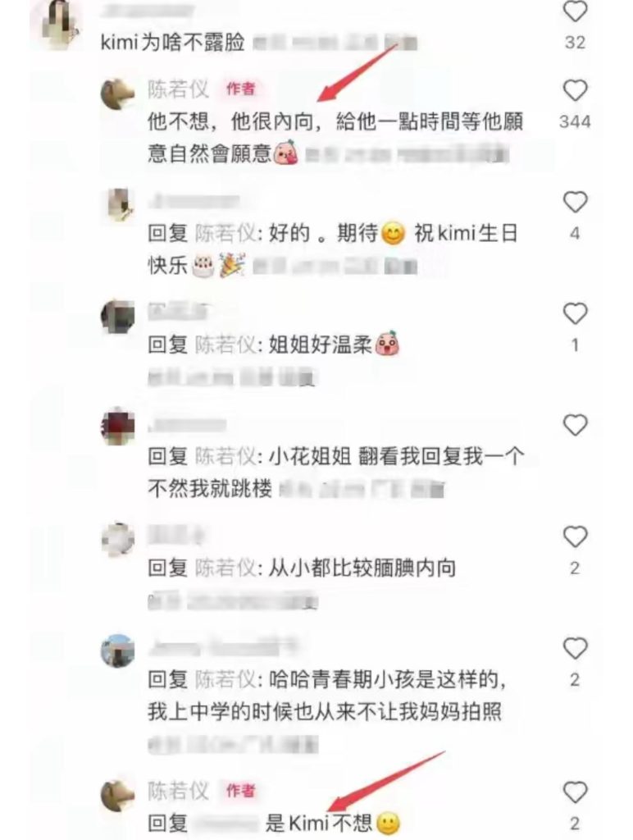This screenshot has width=633, height=840.
Task: Like the 'kimi为啥不露脸' comment
Action: click(575, 11)
